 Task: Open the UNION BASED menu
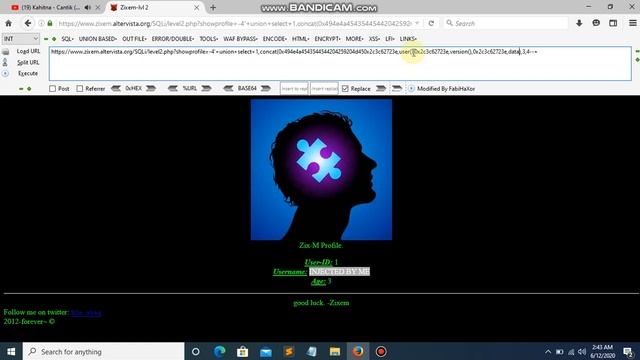tap(98, 39)
